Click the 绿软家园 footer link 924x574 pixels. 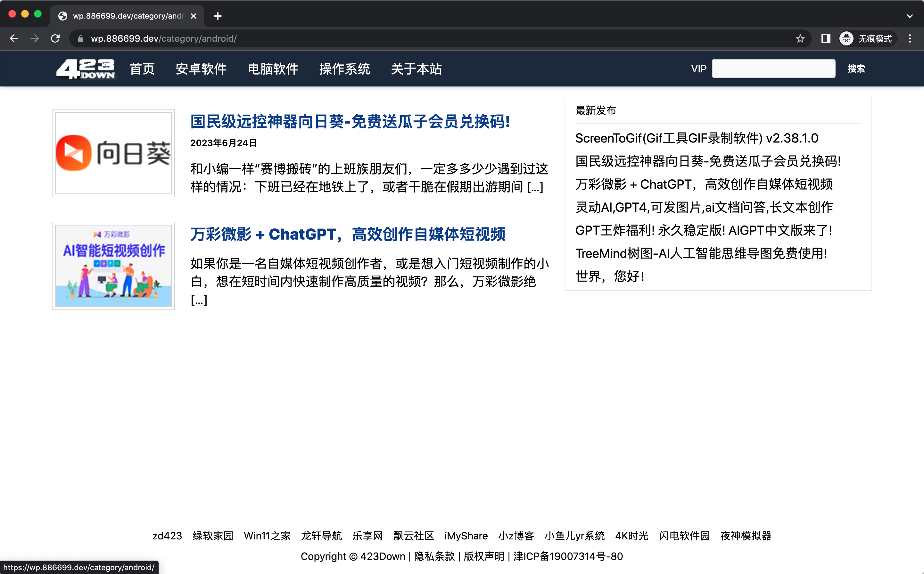[x=213, y=535]
